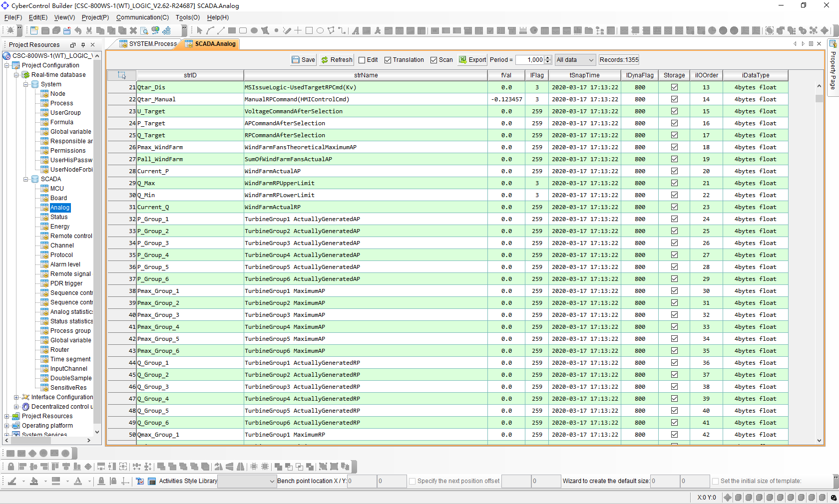The image size is (839, 504).
Task: Click the Period value input field
Action: [529, 60]
